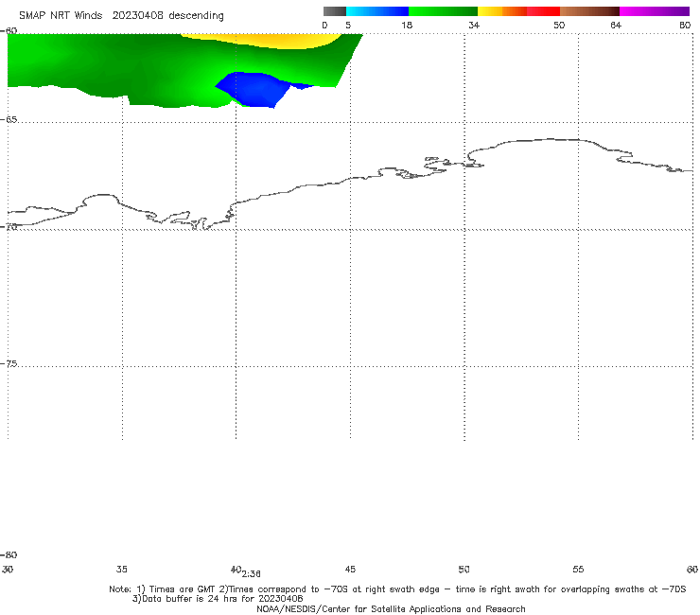The width and height of the screenshot is (700, 615).
Task: Click the title 'SMAP NRT Winds 20230408 descending'
Action: click(121, 16)
